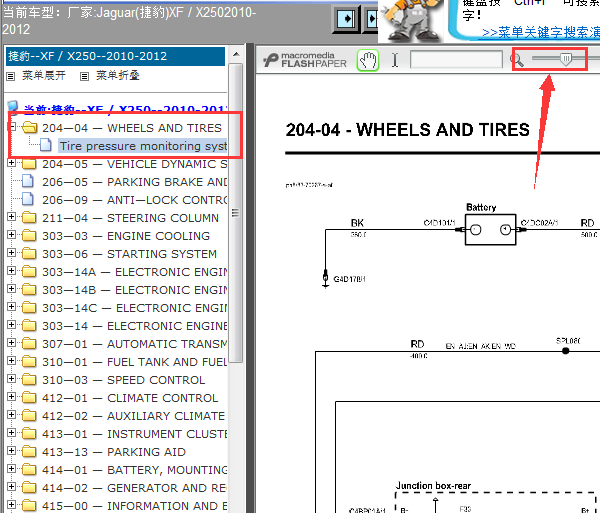Viewport: 600px width, 513px height.
Task: Click the 204-04 WHEELS AND TIRES folder icon
Action: pos(29,127)
